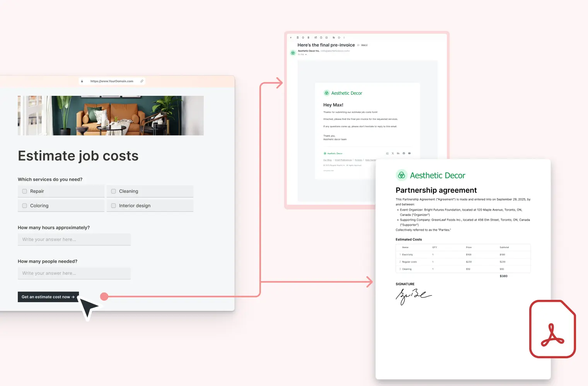Open the Labels icon in email toolbar
588x386 pixels.
[x=339, y=37]
